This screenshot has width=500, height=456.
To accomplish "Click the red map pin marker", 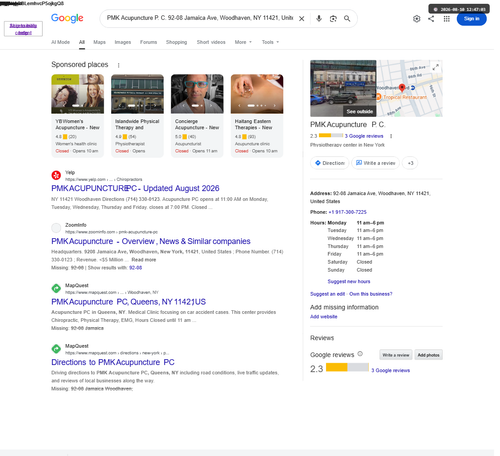I will click(x=402, y=88).
